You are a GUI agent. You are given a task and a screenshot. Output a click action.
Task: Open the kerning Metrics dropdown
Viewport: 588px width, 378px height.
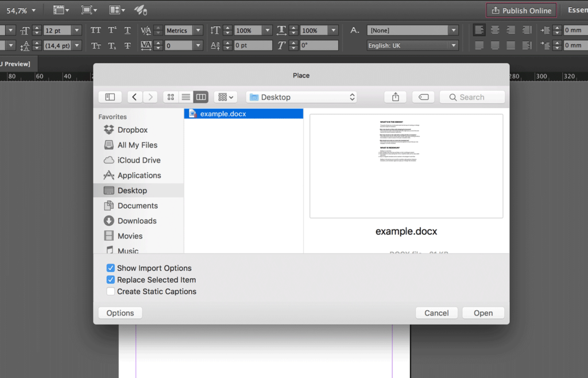coord(184,30)
